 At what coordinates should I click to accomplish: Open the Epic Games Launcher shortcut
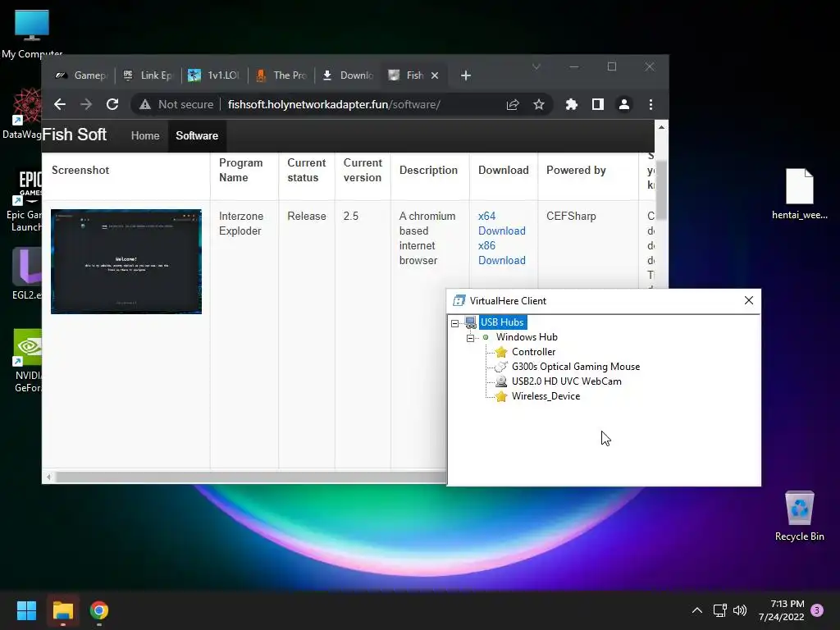tap(25, 201)
